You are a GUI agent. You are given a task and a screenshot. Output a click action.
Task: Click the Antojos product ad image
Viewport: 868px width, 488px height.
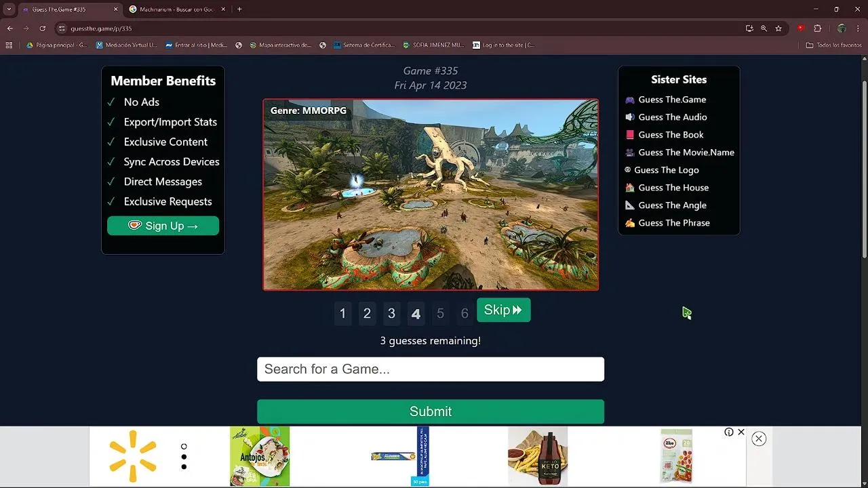tap(260, 456)
